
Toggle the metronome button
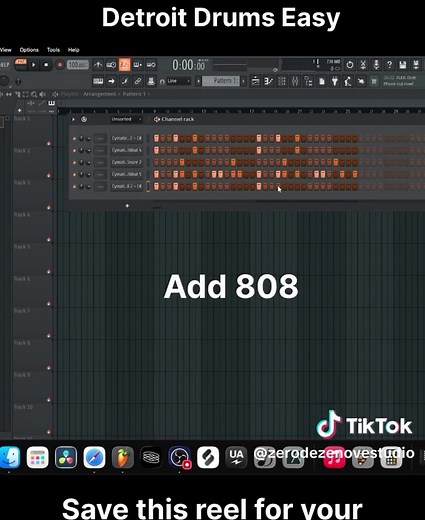[x=98, y=65]
